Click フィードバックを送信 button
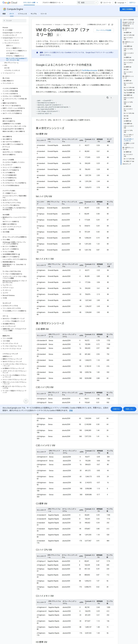The image size is (138, 644). [x=104, y=30]
